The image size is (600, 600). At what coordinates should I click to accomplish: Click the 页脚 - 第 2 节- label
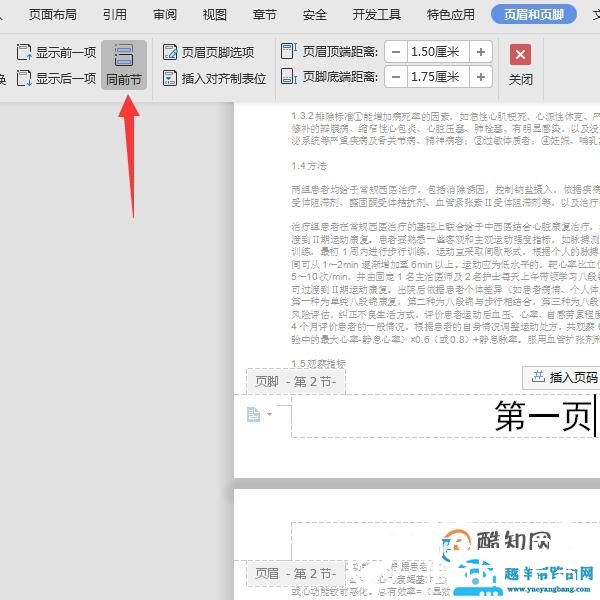click(296, 382)
